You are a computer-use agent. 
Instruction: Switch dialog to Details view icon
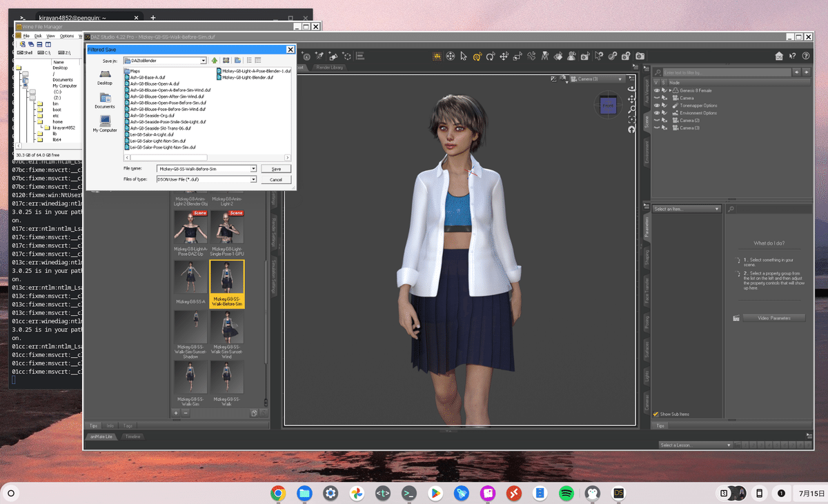258,61
